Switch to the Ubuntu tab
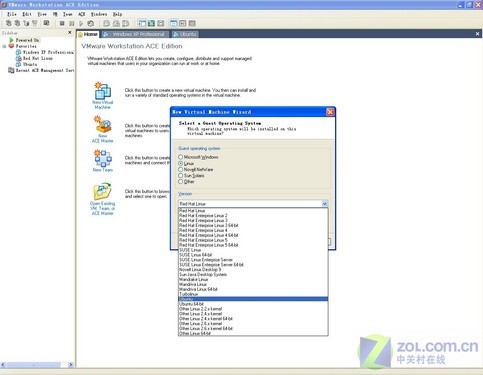Image resolution: width=483 pixels, height=375 pixels. 185,34
